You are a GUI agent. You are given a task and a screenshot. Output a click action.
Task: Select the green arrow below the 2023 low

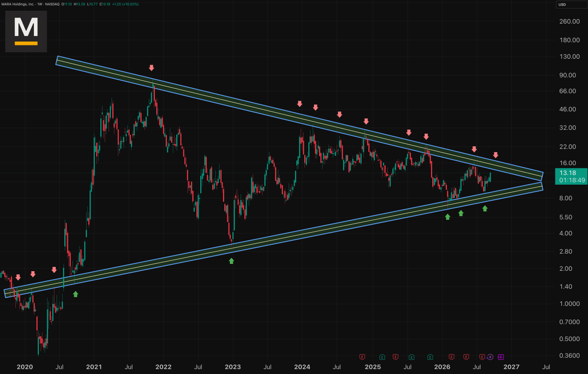click(x=232, y=261)
